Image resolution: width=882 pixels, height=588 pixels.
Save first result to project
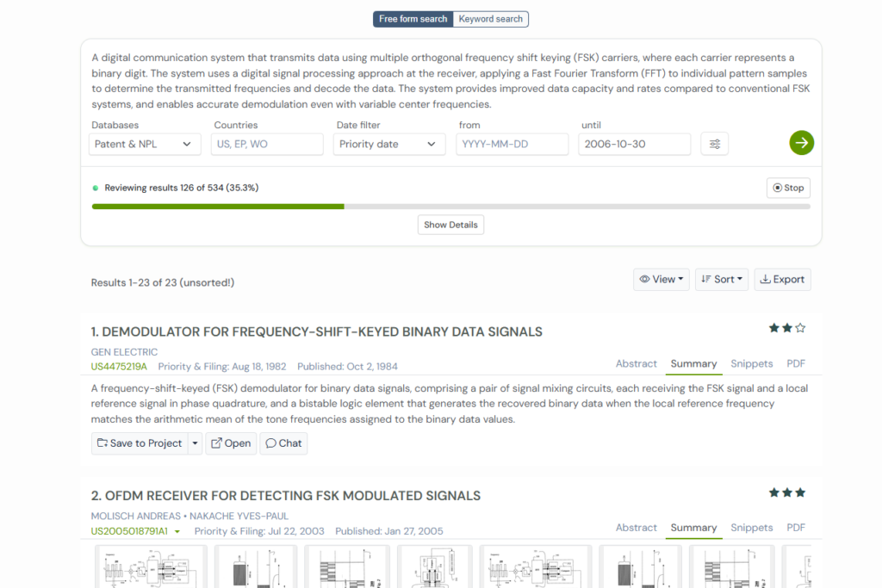pyautogui.click(x=140, y=443)
